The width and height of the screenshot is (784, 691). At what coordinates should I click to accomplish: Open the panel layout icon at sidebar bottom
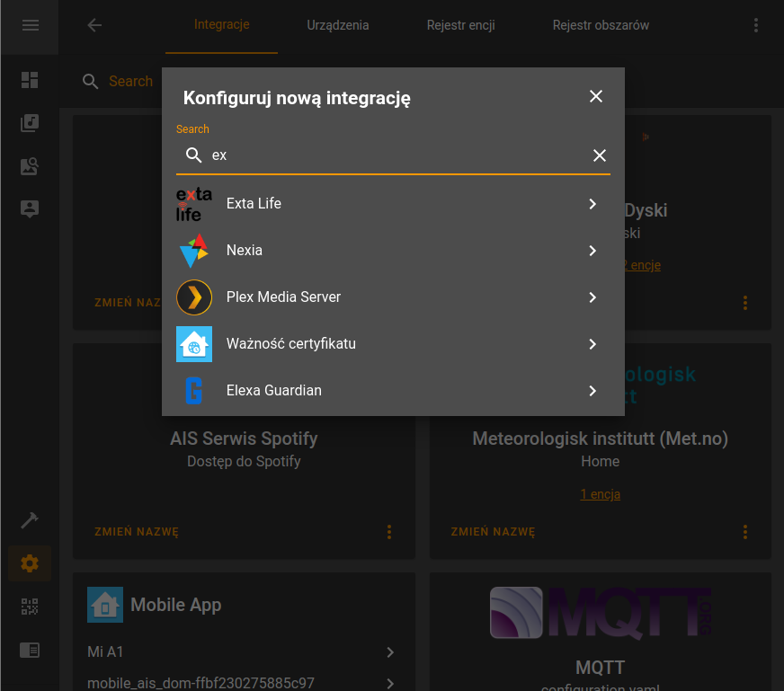point(30,650)
